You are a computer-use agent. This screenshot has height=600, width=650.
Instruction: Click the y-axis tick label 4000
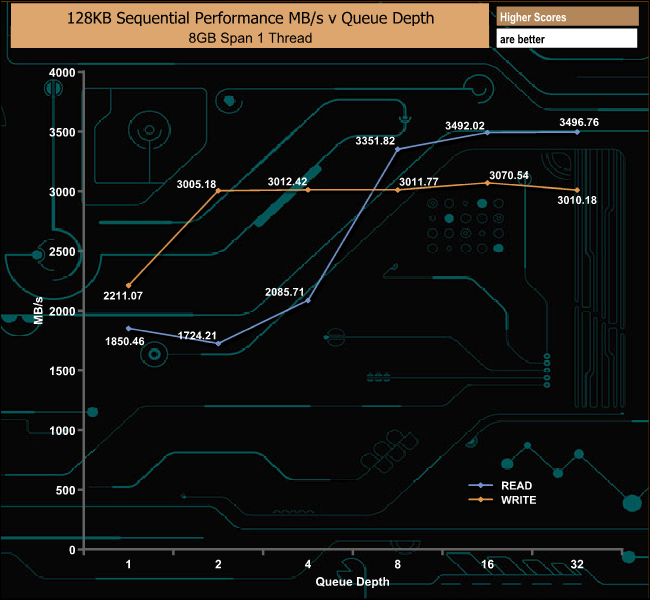click(62, 73)
